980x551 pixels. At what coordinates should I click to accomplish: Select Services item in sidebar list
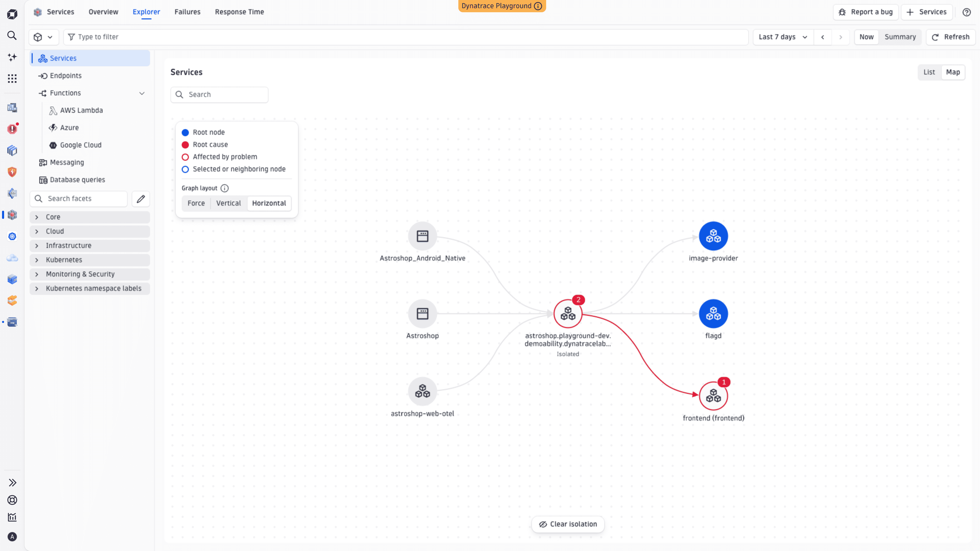click(x=90, y=58)
